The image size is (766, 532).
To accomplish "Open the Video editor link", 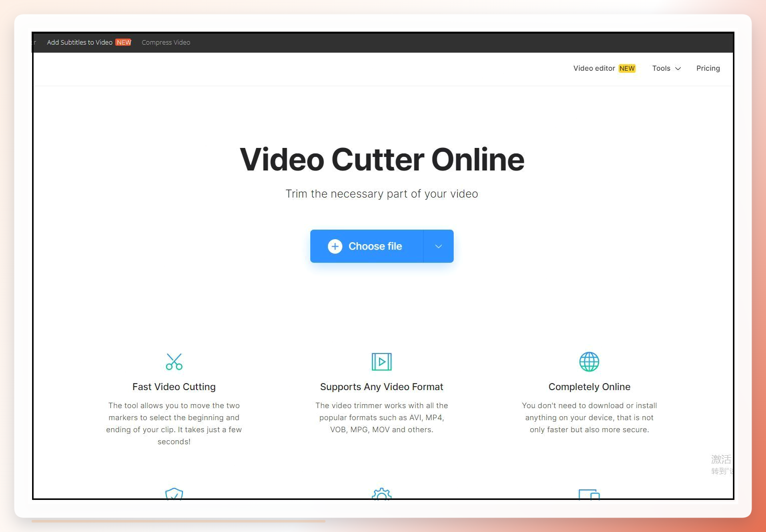I will pyautogui.click(x=594, y=68).
